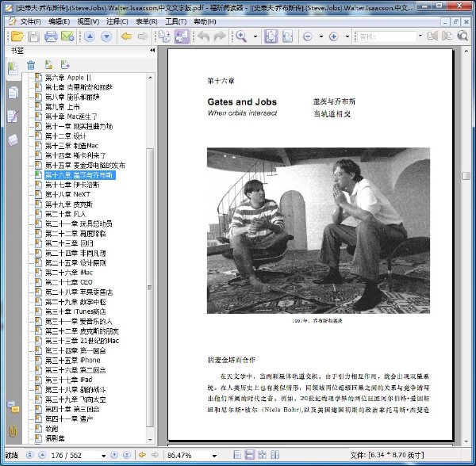Undo using the curved left arrow icon

pyautogui.click(x=203, y=36)
